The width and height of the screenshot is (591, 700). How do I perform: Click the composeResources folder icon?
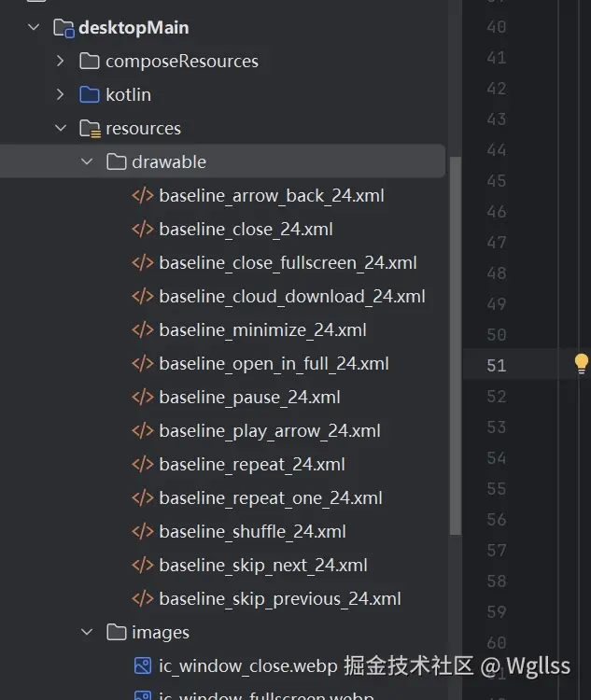point(90,62)
